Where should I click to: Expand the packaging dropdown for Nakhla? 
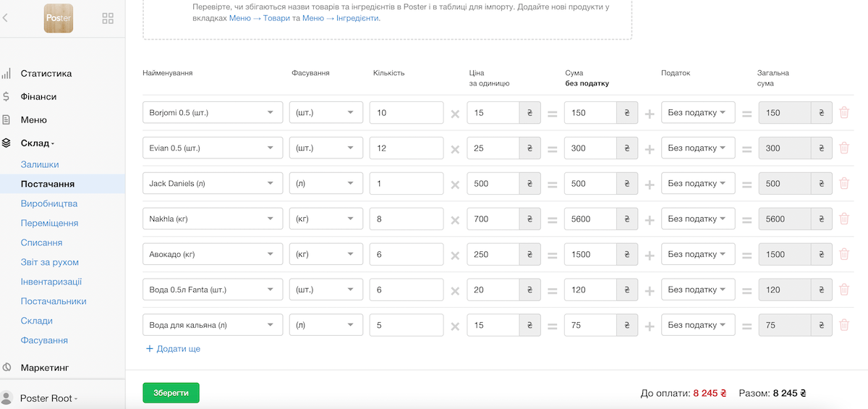pyautogui.click(x=326, y=219)
